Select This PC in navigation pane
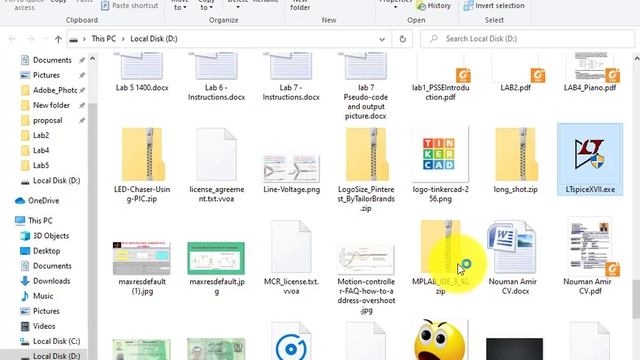This screenshot has height=360, width=640. pyautogui.click(x=40, y=220)
